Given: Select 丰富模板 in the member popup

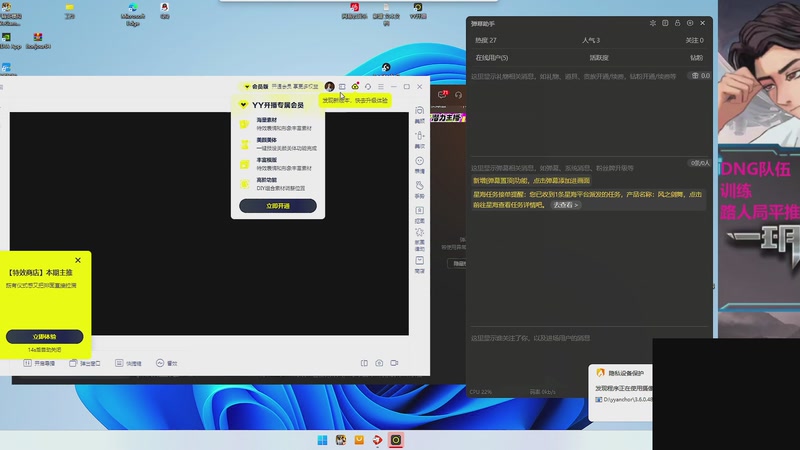Looking at the screenshot, I should click(276, 164).
